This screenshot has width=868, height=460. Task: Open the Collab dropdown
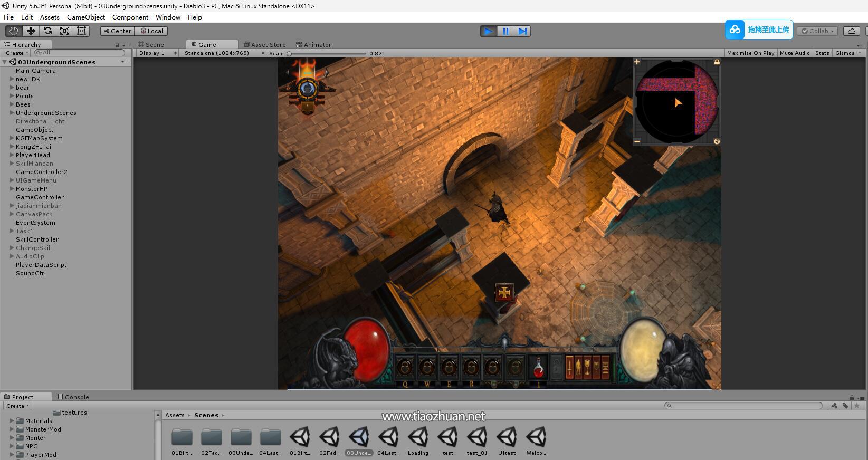[x=818, y=31]
